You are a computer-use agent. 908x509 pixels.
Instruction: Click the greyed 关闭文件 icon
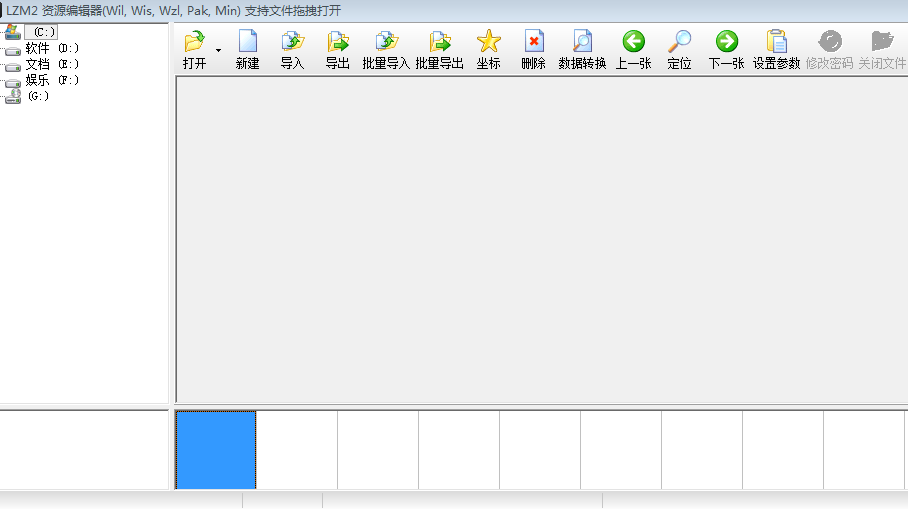pos(882,42)
